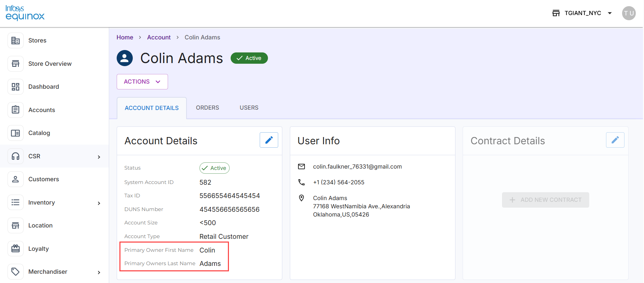Go to Home breadcrumb link
The width and height of the screenshot is (644, 283).
pyautogui.click(x=125, y=37)
